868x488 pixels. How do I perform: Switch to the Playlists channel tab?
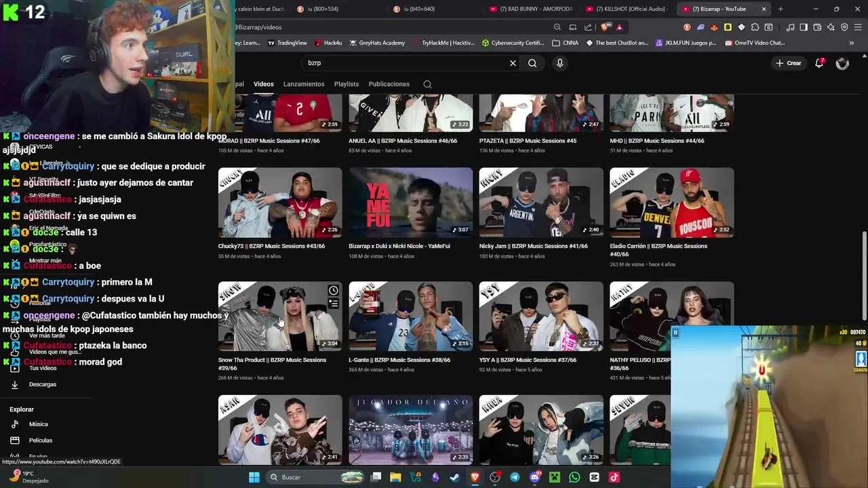(347, 84)
